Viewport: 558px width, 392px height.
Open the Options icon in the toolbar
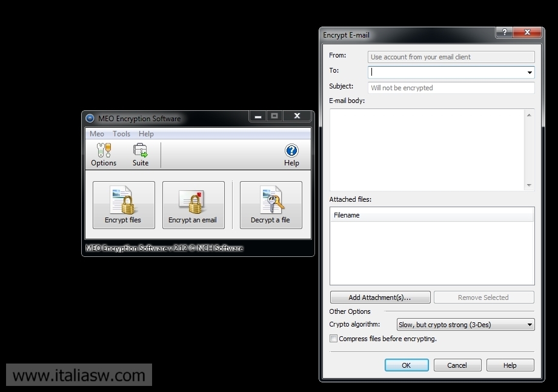[103, 154]
